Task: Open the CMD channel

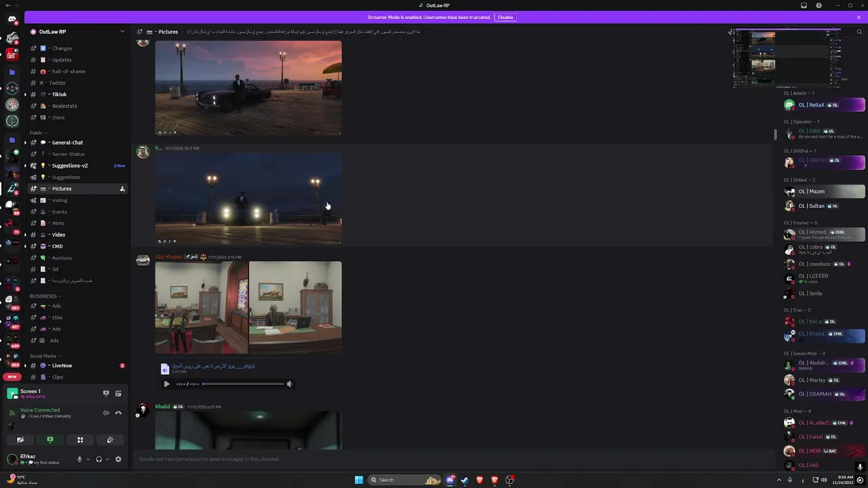Action: click(77, 246)
